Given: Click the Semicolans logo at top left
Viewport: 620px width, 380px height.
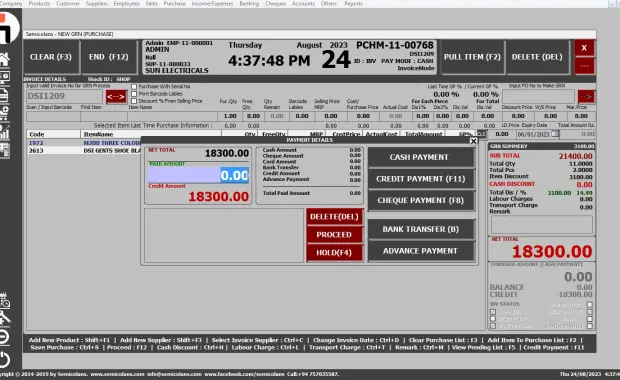Looking at the screenshot, I should (x=8, y=28).
